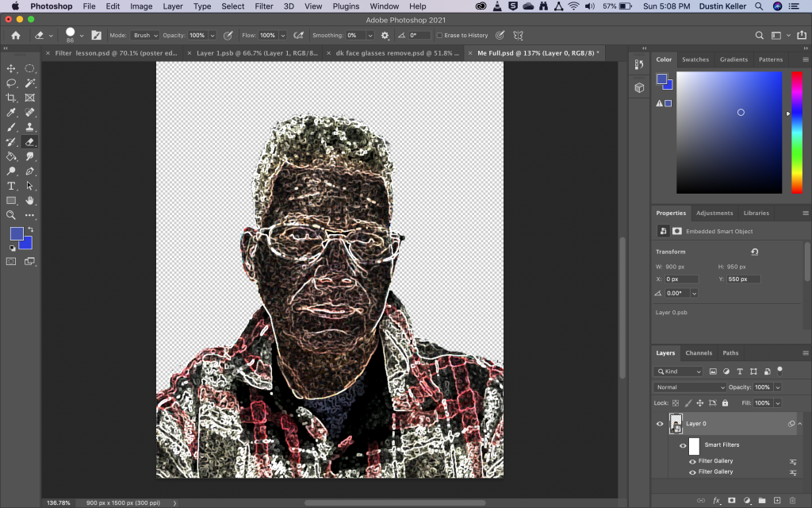The height and width of the screenshot is (508, 812).
Task: Toggle visibility of Smart Filters
Action: click(683, 445)
